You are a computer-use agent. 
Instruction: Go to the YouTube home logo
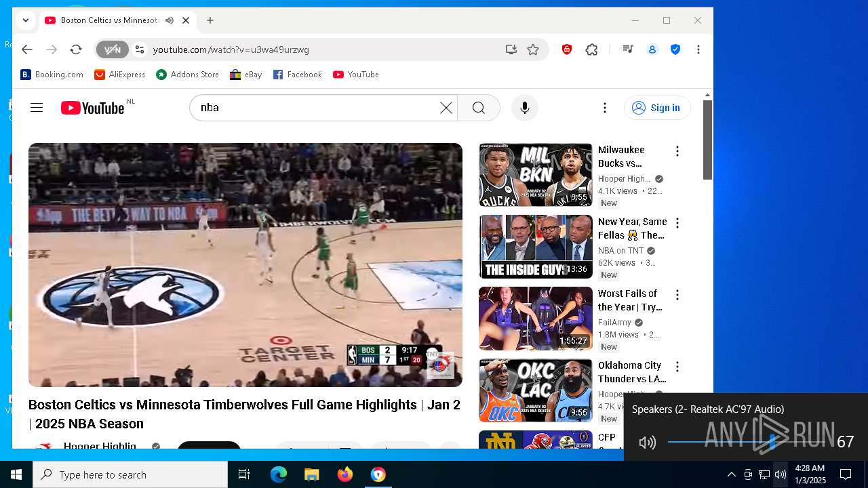coord(93,108)
